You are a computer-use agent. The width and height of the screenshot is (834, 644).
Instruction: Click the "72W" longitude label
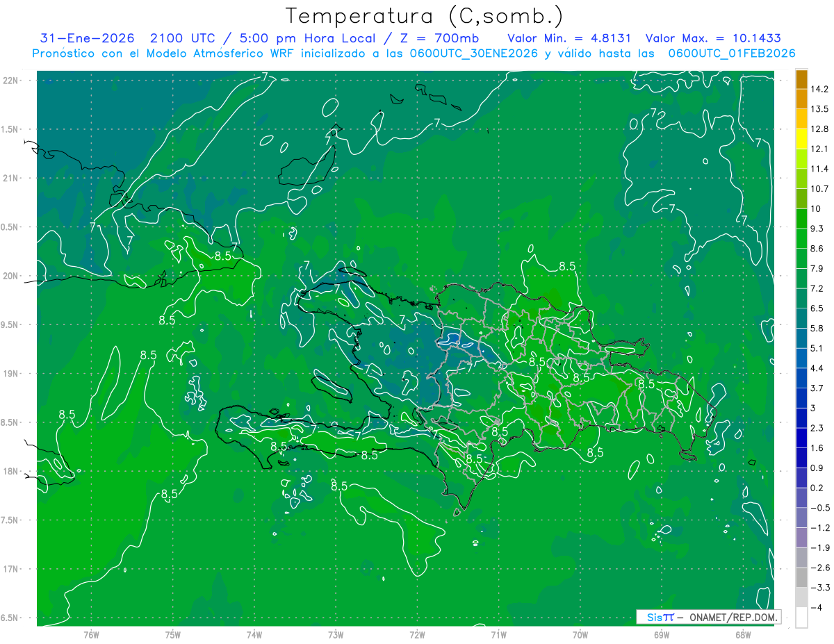pyautogui.click(x=417, y=634)
